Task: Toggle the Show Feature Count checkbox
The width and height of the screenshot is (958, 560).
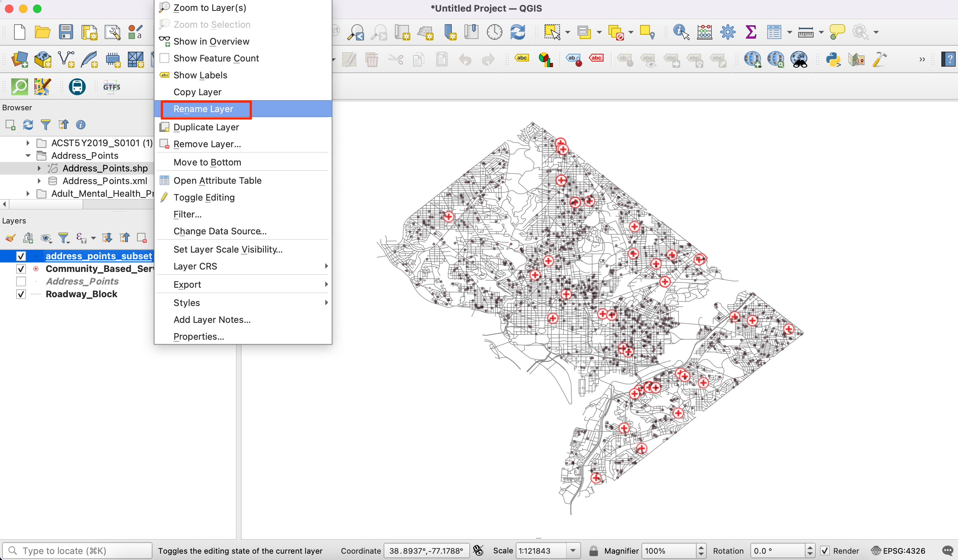Action: click(164, 58)
